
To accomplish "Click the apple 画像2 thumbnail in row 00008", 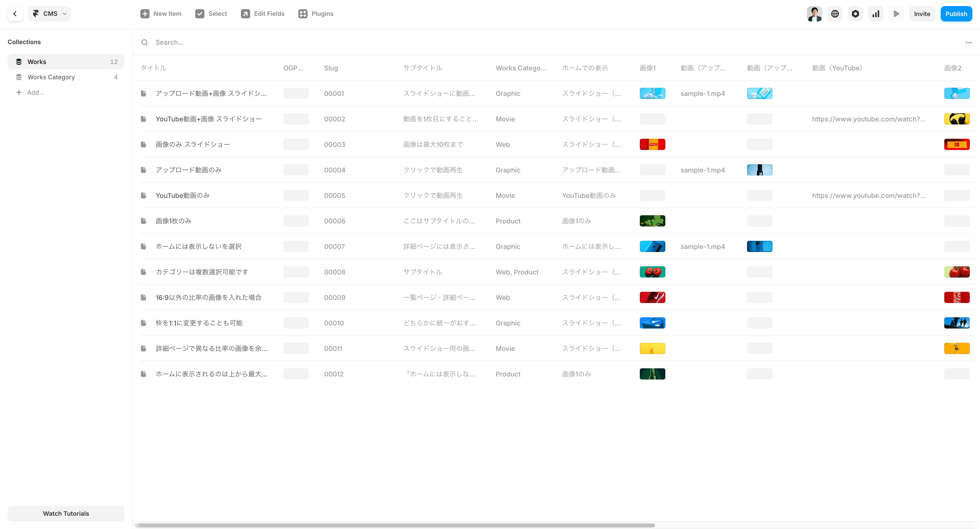I will [x=957, y=272].
